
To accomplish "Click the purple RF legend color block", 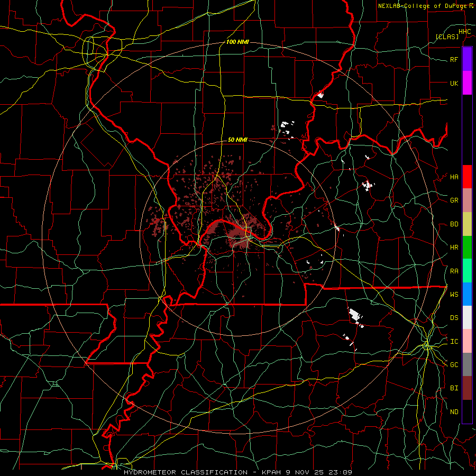I will coord(467,59).
